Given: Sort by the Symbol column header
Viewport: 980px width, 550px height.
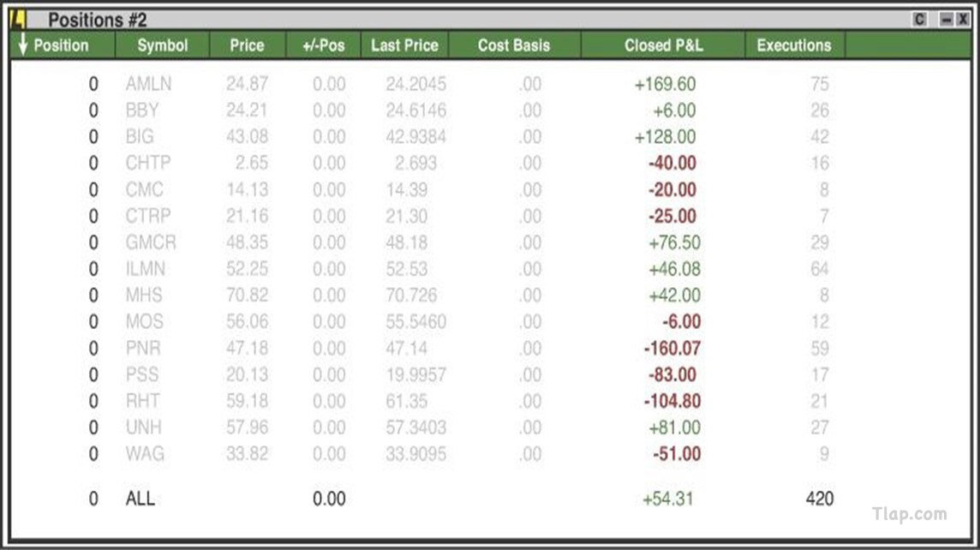Looking at the screenshot, I should click(163, 45).
